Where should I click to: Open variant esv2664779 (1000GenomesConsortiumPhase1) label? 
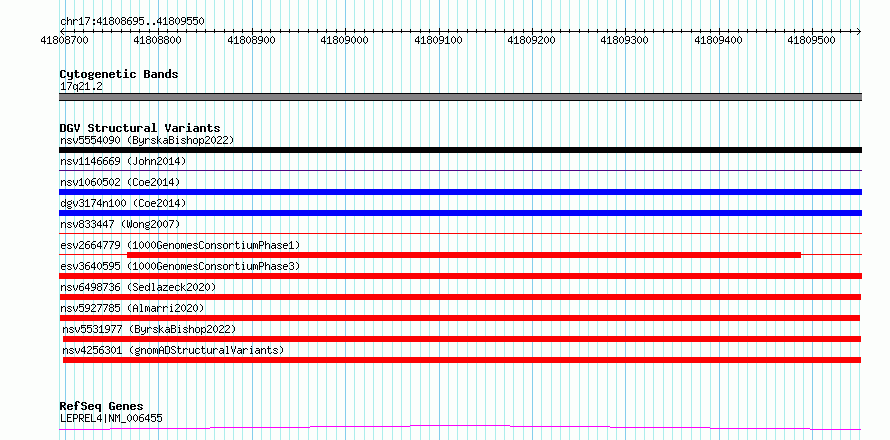coord(180,245)
